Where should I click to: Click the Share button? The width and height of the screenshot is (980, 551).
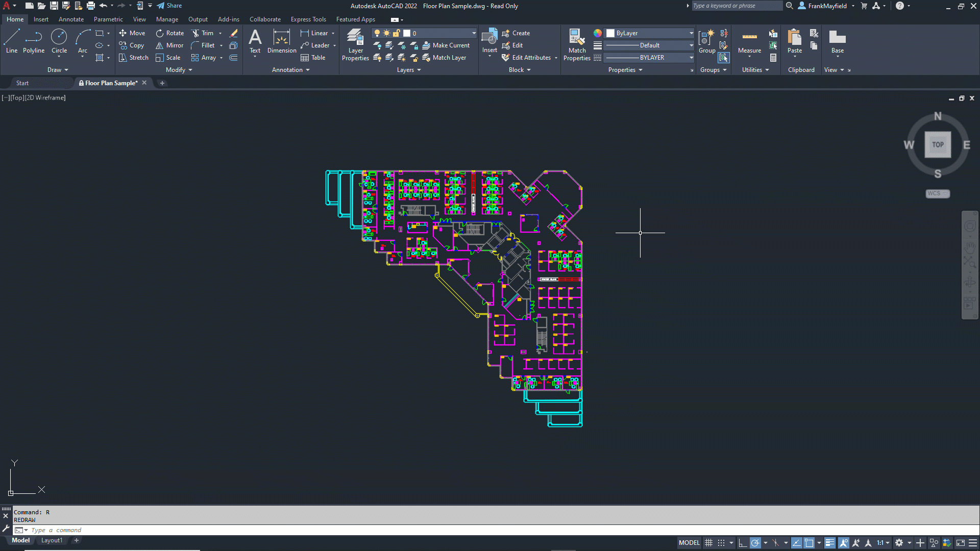(x=169, y=6)
